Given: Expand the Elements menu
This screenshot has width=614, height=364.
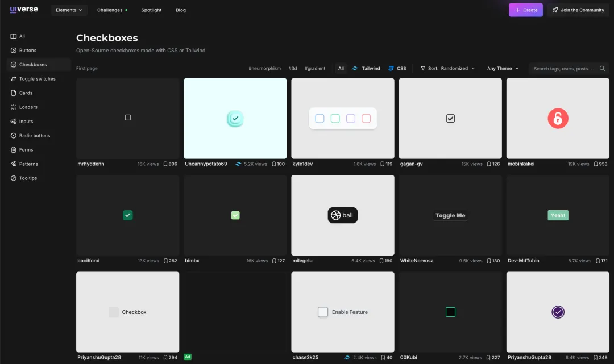Looking at the screenshot, I should click(x=69, y=10).
